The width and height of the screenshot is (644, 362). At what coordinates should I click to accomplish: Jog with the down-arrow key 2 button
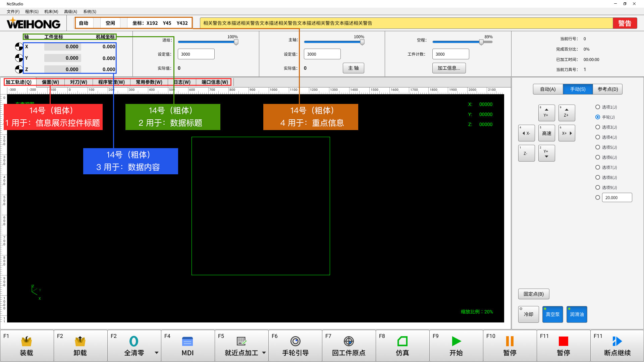546,153
